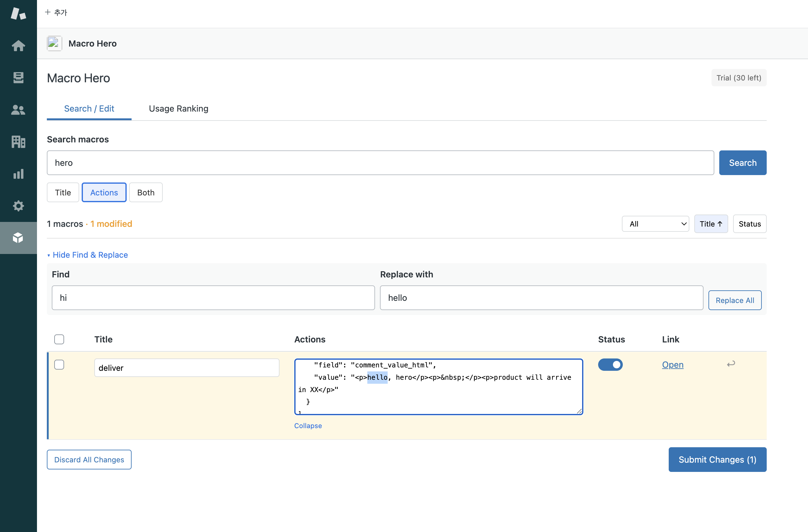This screenshot has width=808, height=532.
Task: Open the Admin settings gear in the sidebar
Action: tap(18, 206)
